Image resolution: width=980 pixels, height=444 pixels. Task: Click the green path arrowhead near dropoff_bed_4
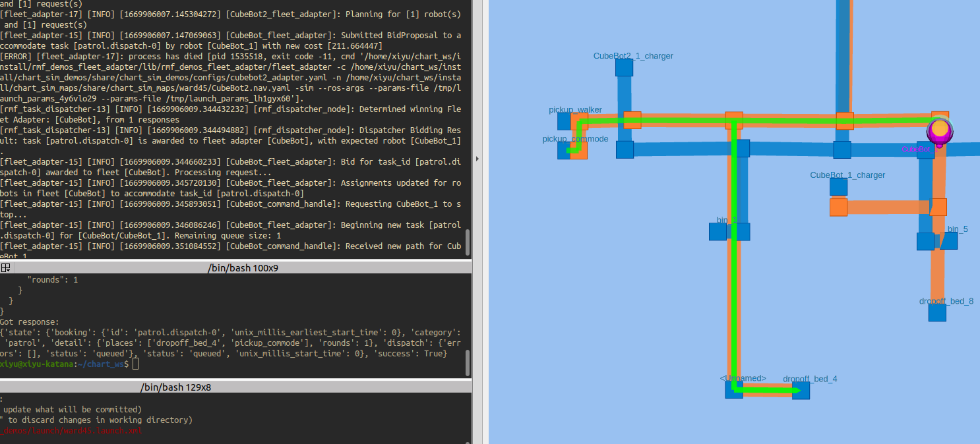tap(798, 390)
